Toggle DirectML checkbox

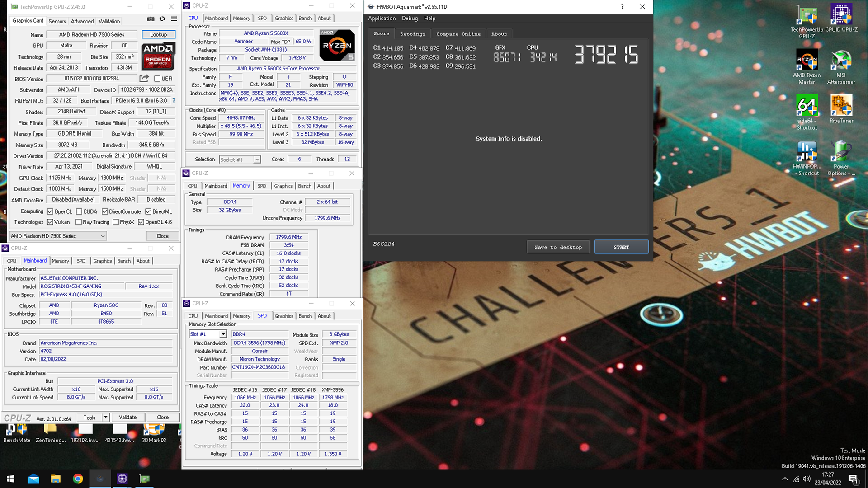click(148, 211)
